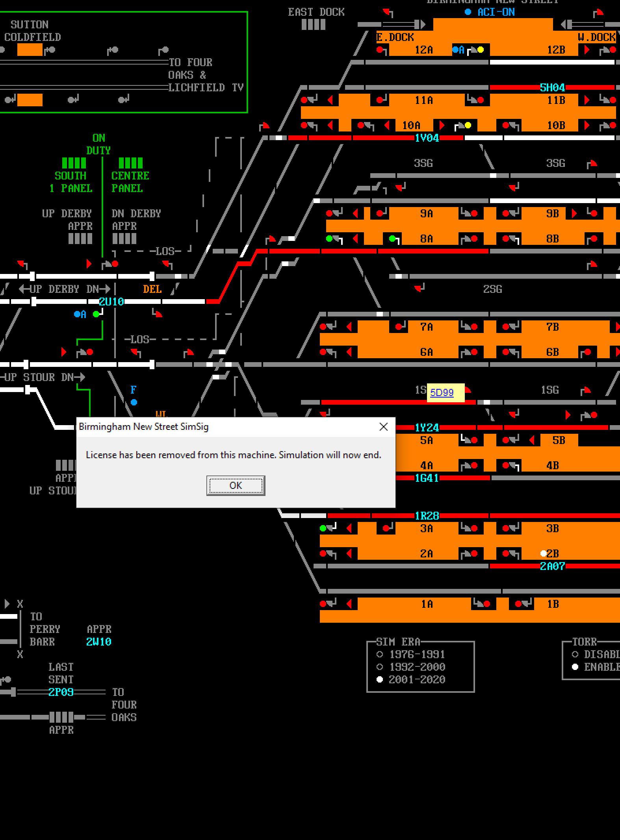The image size is (620, 840).
Task: Click the red signal at the left end of platform 1A
Action: 323,604
